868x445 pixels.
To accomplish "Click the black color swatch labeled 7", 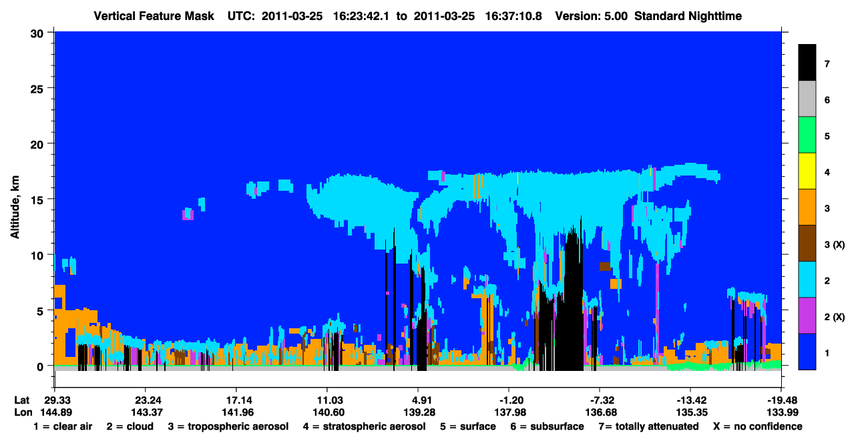I will click(x=807, y=63).
